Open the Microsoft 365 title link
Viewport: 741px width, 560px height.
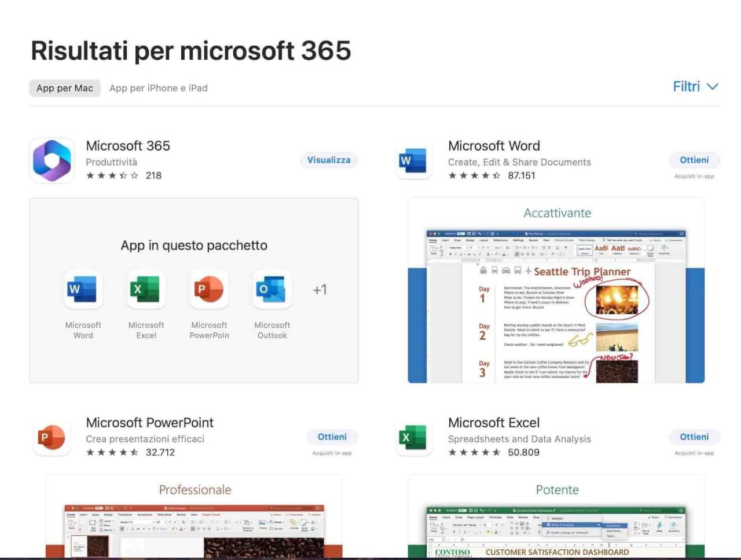128,146
